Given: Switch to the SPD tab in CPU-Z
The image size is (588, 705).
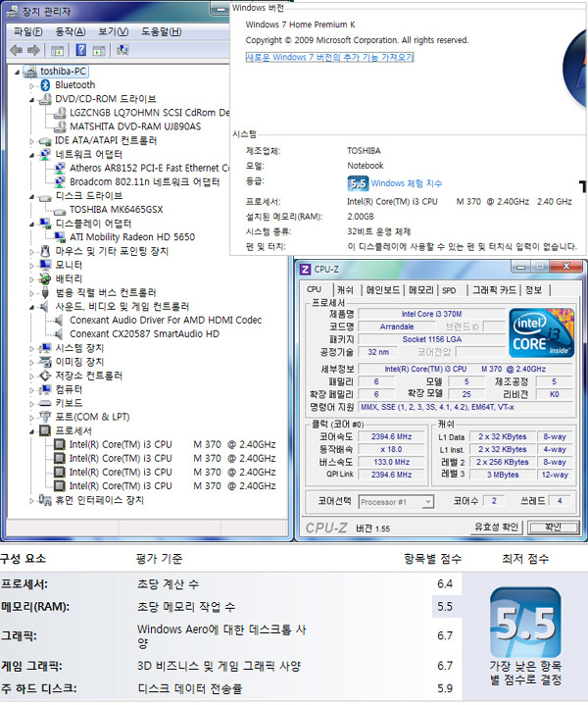Looking at the screenshot, I should click(449, 290).
